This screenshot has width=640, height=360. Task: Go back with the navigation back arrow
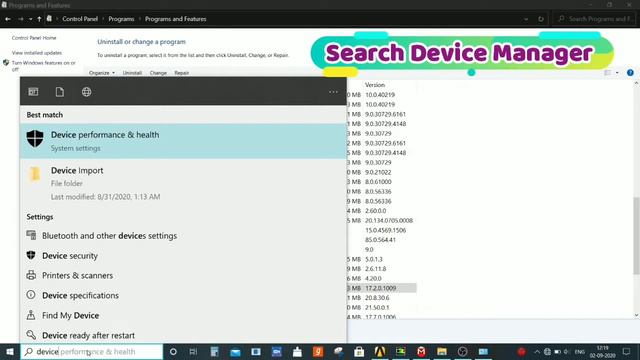(x=8, y=19)
